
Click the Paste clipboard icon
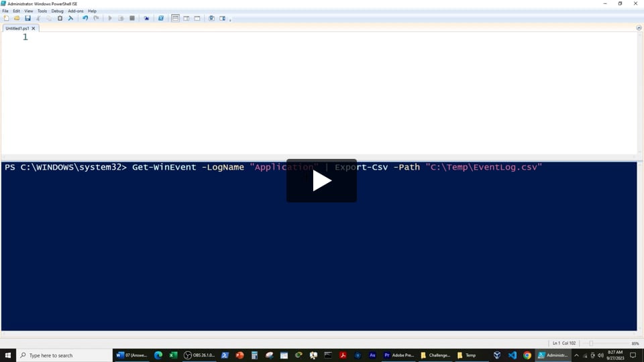60,18
